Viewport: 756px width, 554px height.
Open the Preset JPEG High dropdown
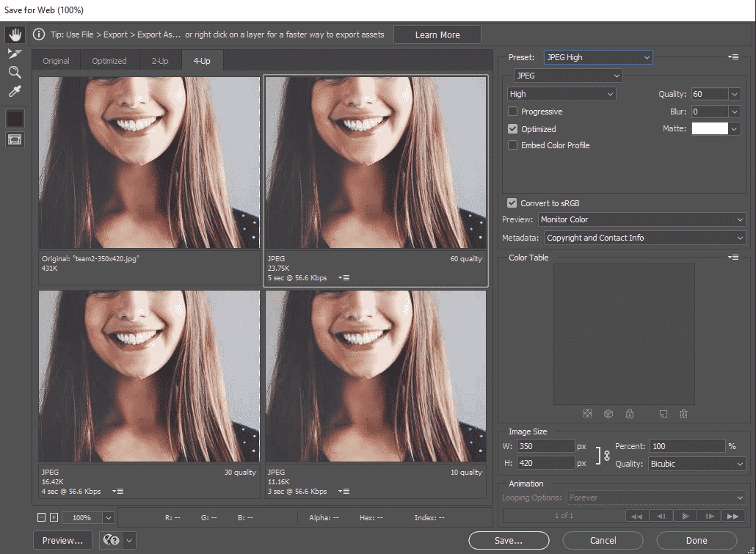(x=598, y=57)
